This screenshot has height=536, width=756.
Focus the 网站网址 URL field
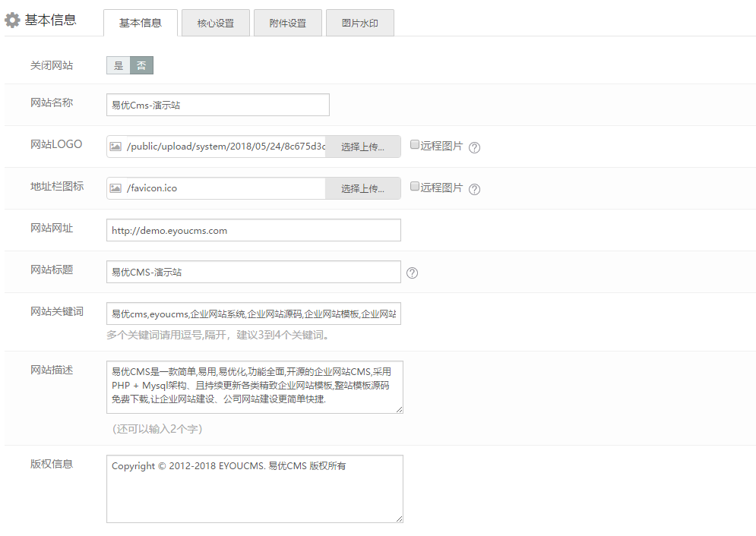(x=254, y=230)
